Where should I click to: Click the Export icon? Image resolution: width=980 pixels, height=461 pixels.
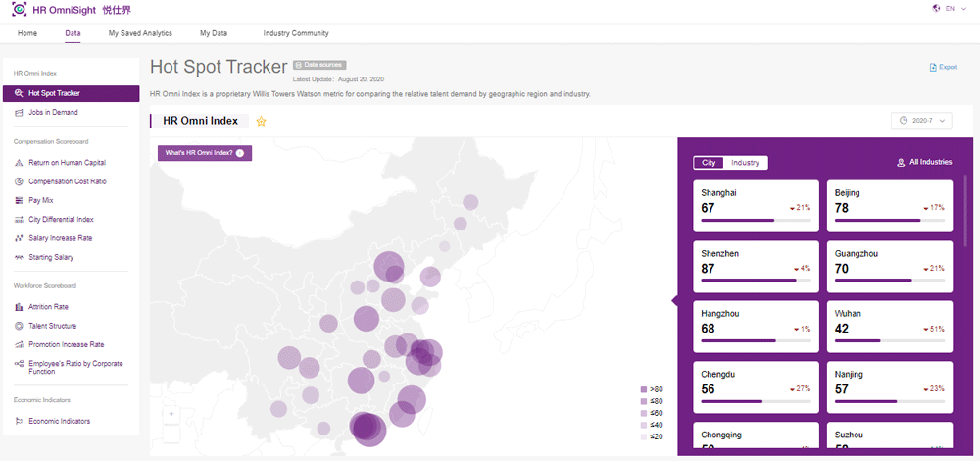pyautogui.click(x=933, y=67)
